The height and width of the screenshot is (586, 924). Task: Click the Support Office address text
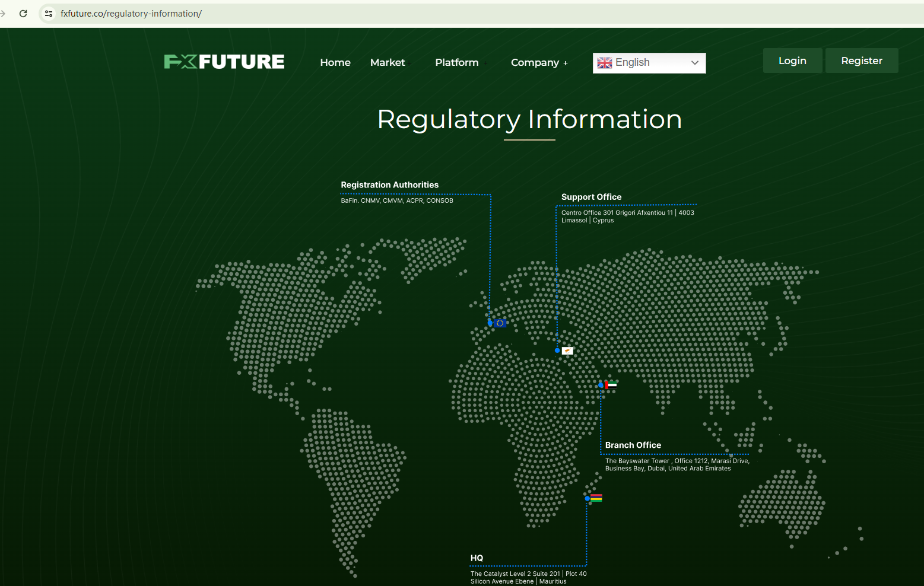coord(627,216)
